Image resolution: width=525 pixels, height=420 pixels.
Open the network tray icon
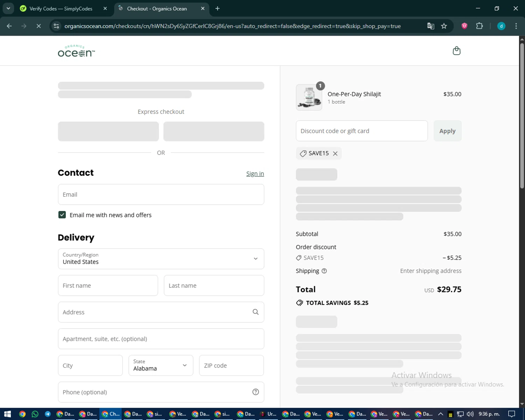[x=460, y=414]
